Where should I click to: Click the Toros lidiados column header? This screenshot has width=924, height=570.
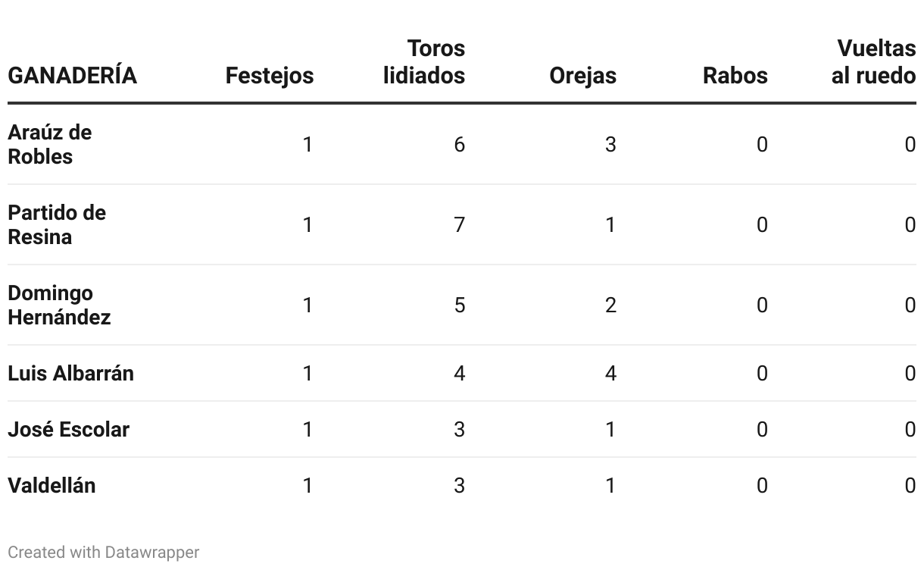pyautogui.click(x=424, y=62)
